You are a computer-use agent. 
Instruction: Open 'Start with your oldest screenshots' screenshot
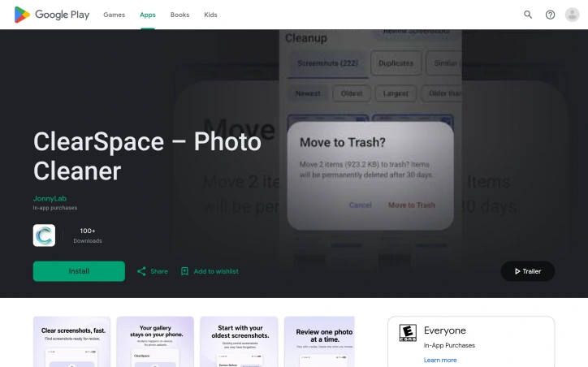pos(239,342)
